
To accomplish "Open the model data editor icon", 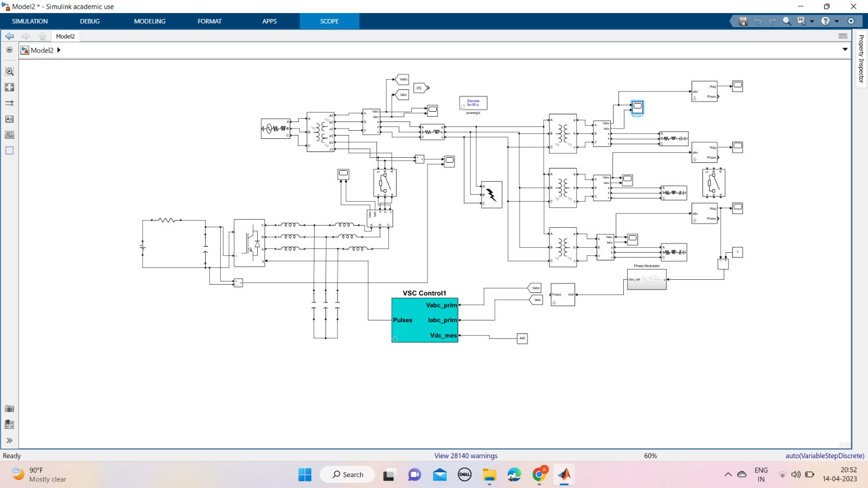I will tap(9, 425).
